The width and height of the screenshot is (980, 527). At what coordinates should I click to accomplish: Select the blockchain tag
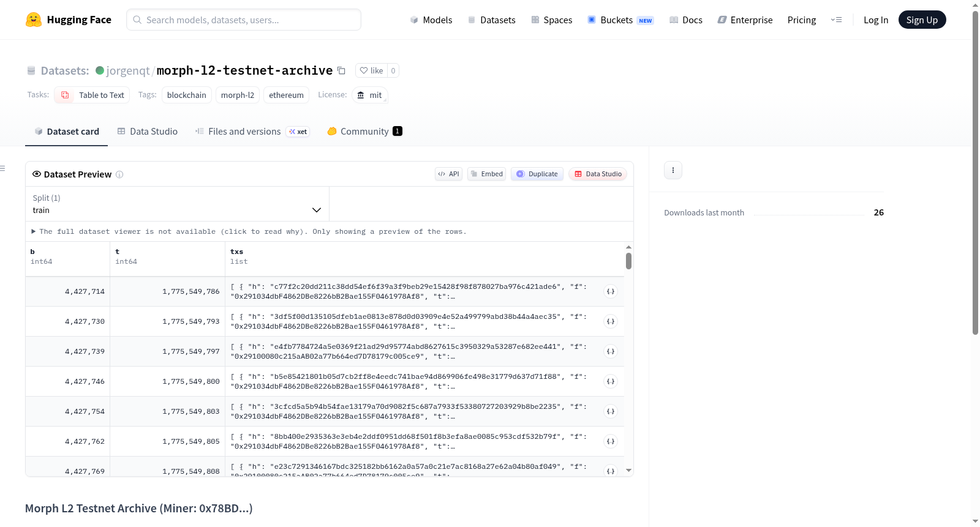(187, 95)
